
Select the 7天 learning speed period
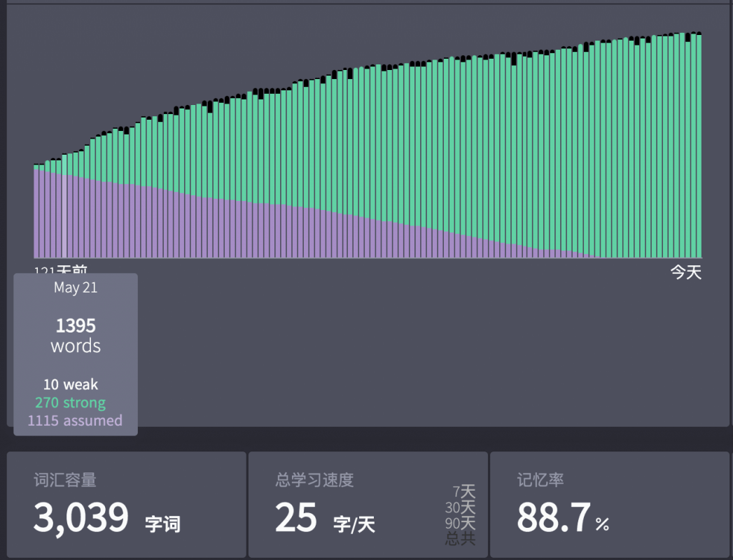pos(463,491)
